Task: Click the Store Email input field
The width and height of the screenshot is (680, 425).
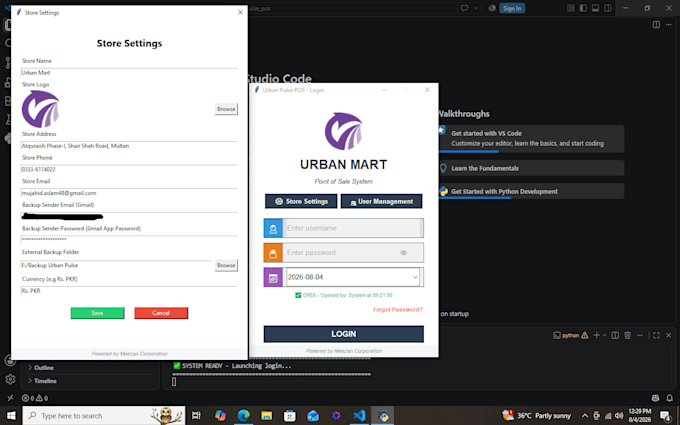Action: click(129, 193)
